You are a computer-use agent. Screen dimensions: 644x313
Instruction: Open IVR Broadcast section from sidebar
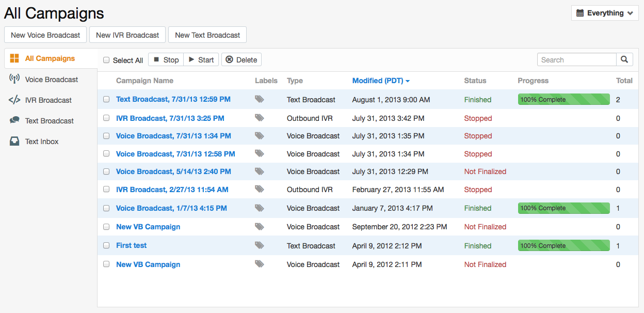49,100
